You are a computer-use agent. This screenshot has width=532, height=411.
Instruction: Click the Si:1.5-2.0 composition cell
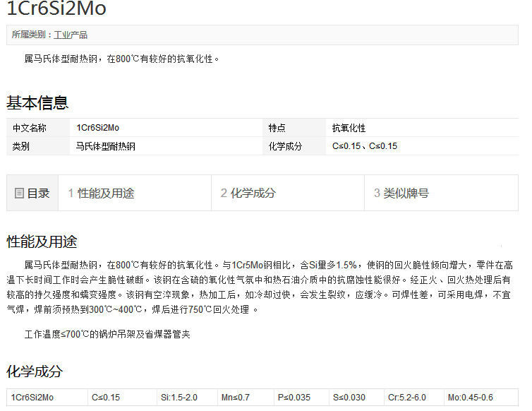[x=179, y=398]
